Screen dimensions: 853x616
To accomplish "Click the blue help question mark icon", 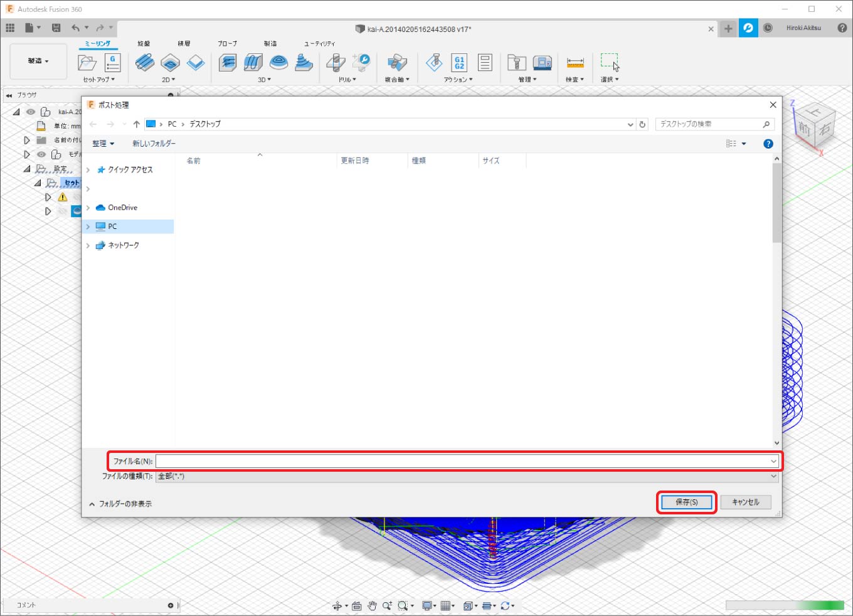I will tap(768, 144).
